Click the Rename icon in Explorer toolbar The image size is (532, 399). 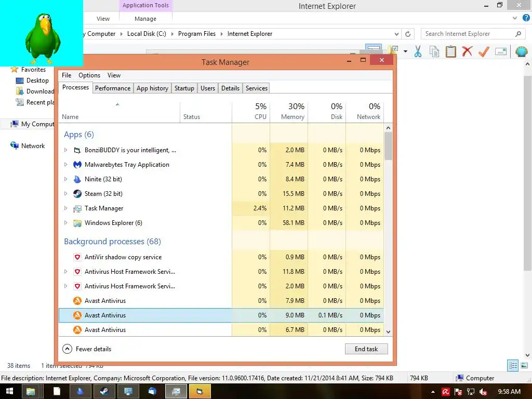(501, 51)
